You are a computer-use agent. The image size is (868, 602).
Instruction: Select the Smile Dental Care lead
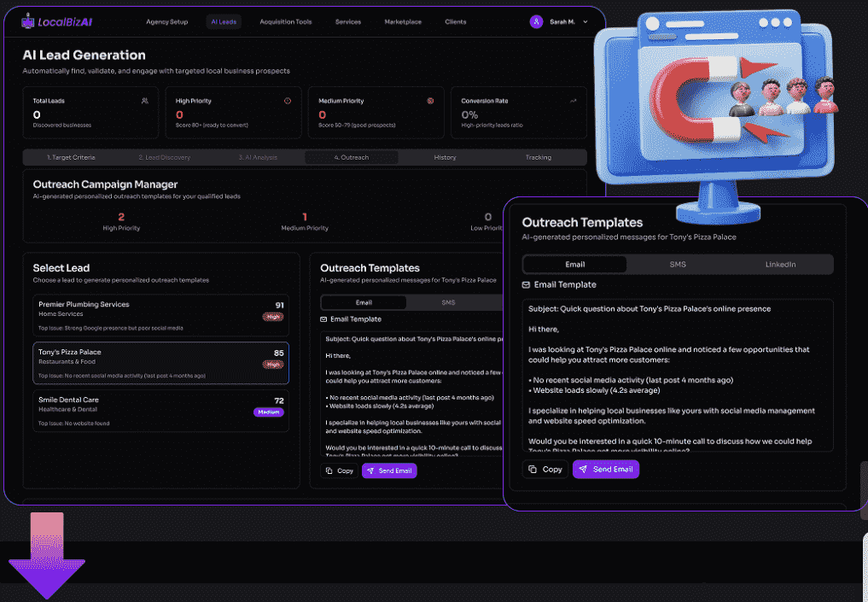pos(161,410)
